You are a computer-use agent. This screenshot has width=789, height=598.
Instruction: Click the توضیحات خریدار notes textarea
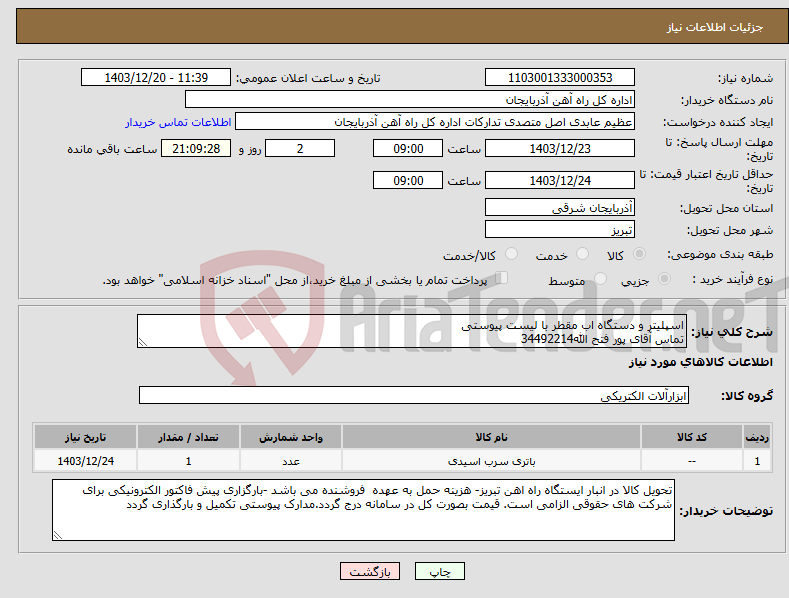(363, 510)
